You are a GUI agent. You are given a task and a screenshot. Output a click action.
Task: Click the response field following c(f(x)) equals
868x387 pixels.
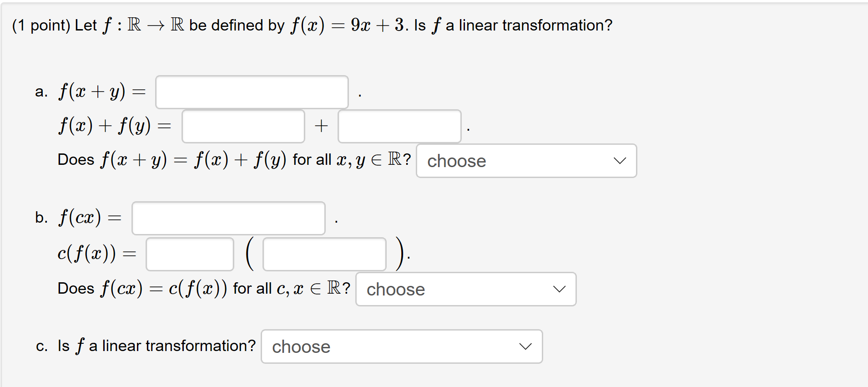pyautogui.click(x=190, y=254)
